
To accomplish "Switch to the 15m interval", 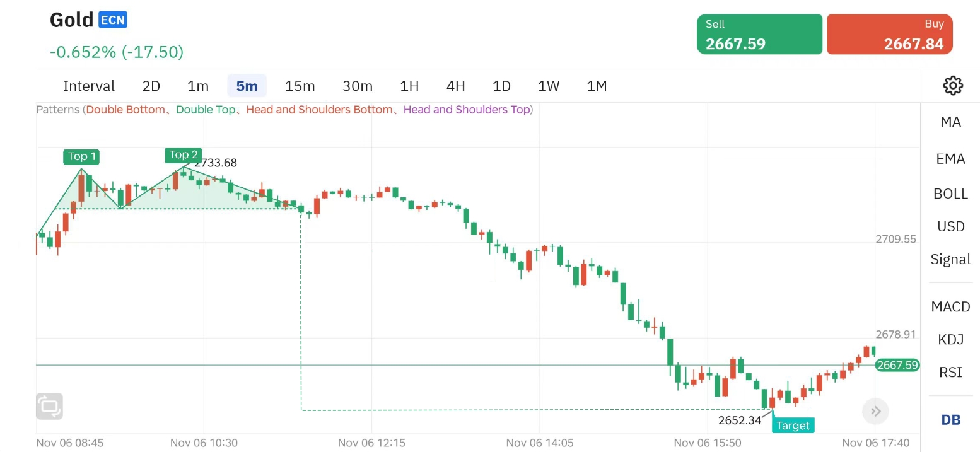I will (x=300, y=86).
